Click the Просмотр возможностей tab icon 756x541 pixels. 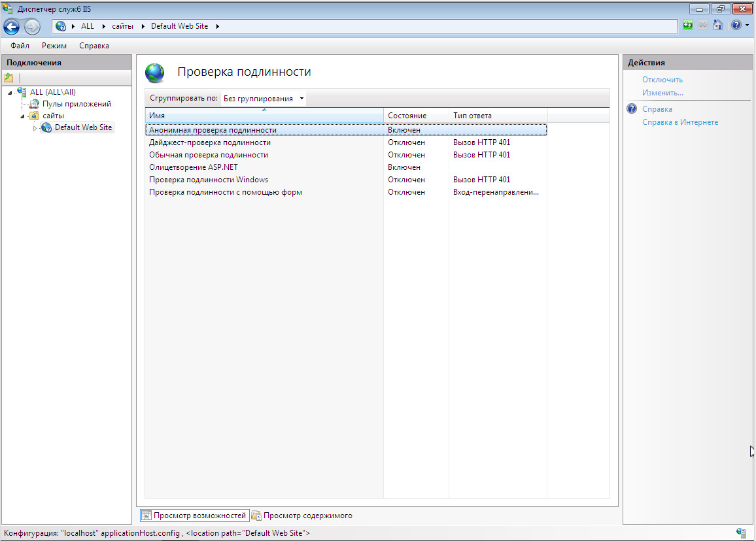coord(146,516)
